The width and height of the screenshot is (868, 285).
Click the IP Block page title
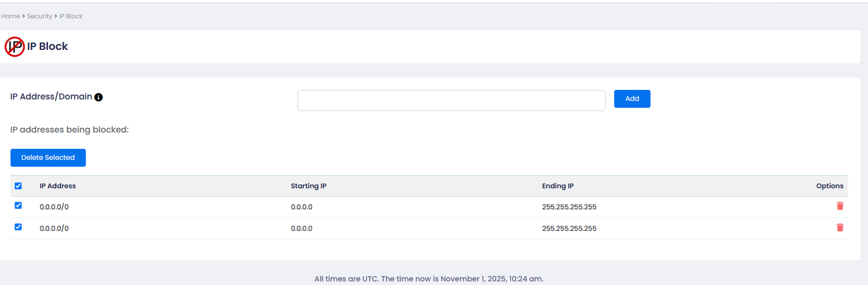tap(48, 47)
